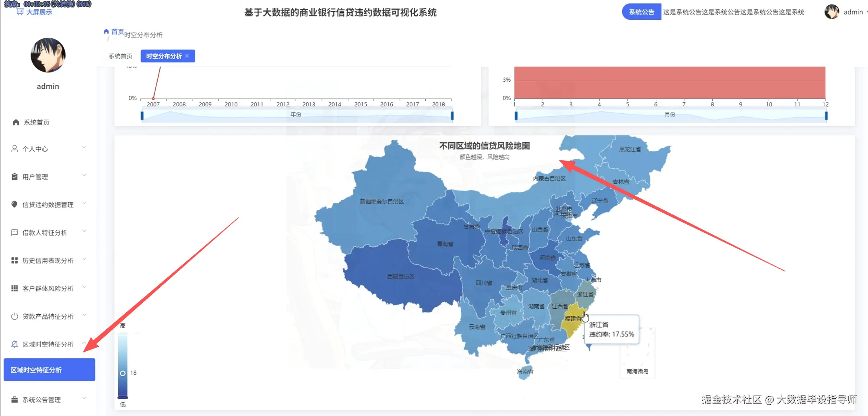
Task: Expand the 用户管理 menu chevron
Action: (x=85, y=176)
